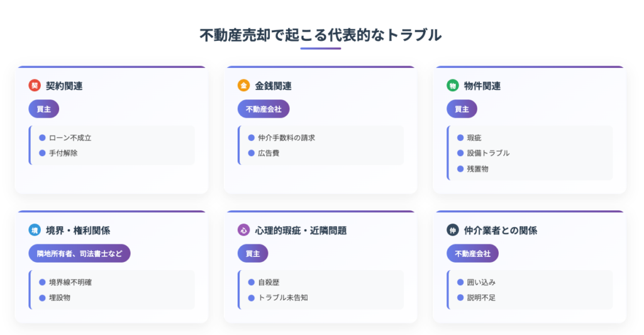Click the 不動産売却で起こる代表的なトラブル heading
Image resolution: width=644 pixels, height=335 pixels.
320,35
